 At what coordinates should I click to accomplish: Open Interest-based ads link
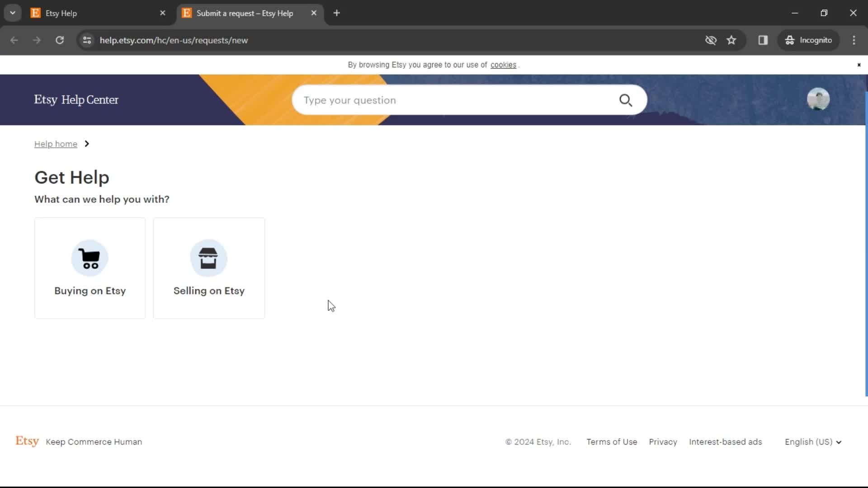pyautogui.click(x=725, y=442)
